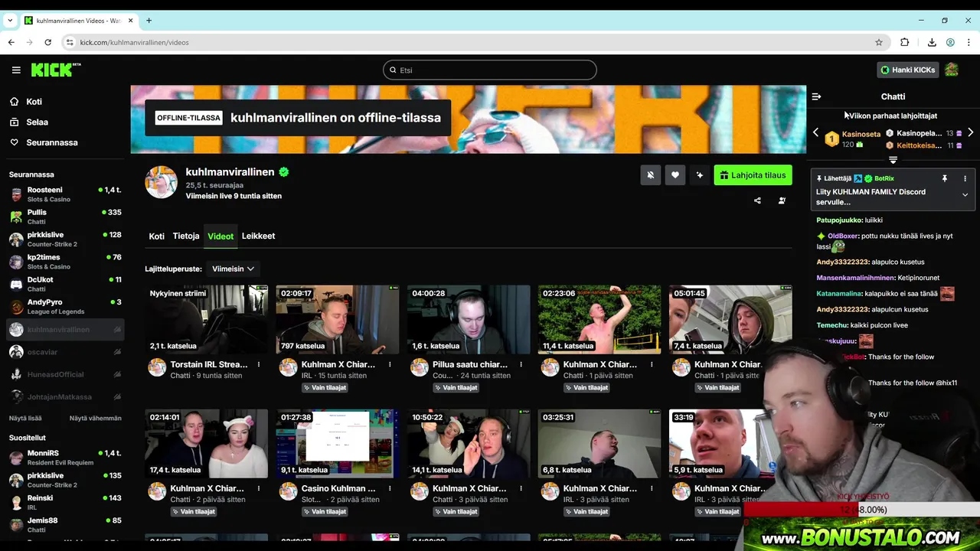Open the hamburger sidebar menu

(16, 70)
